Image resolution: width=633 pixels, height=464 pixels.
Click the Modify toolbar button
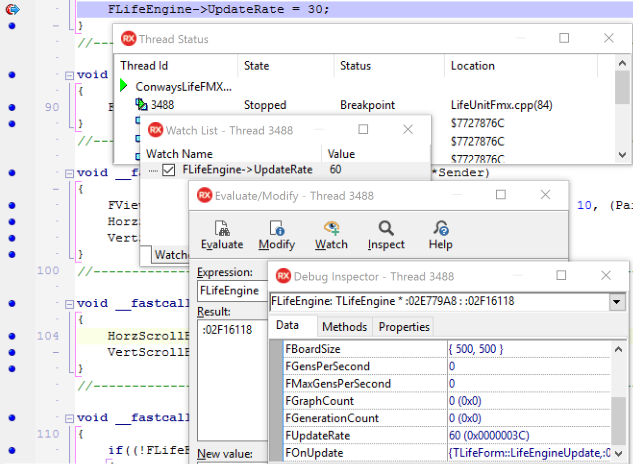[x=277, y=235]
